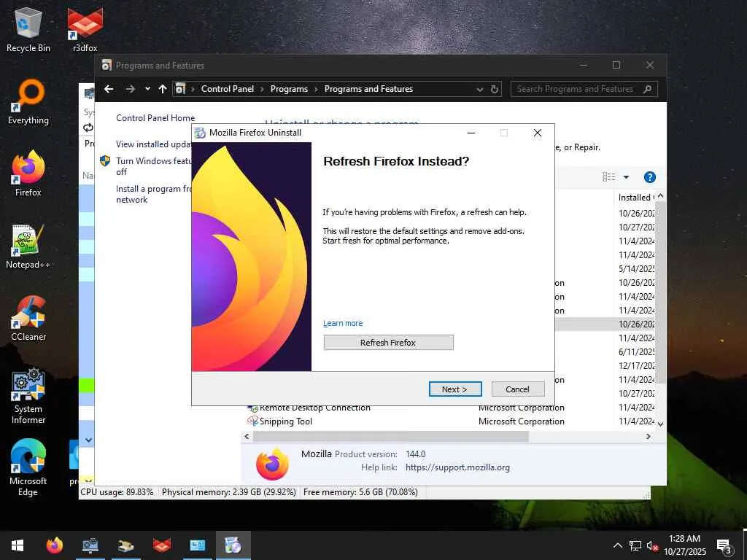Minimize the Mozilla Firefox Uninstall dialog
The width and height of the screenshot is (747, 560).
coord(471,133)
